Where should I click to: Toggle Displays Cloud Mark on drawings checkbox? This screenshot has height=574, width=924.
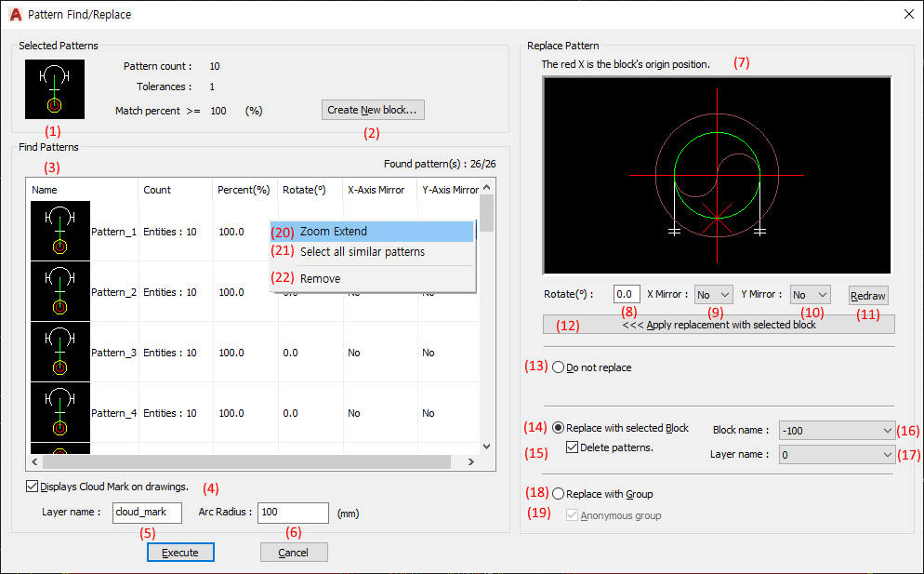[x=33, y=486]
